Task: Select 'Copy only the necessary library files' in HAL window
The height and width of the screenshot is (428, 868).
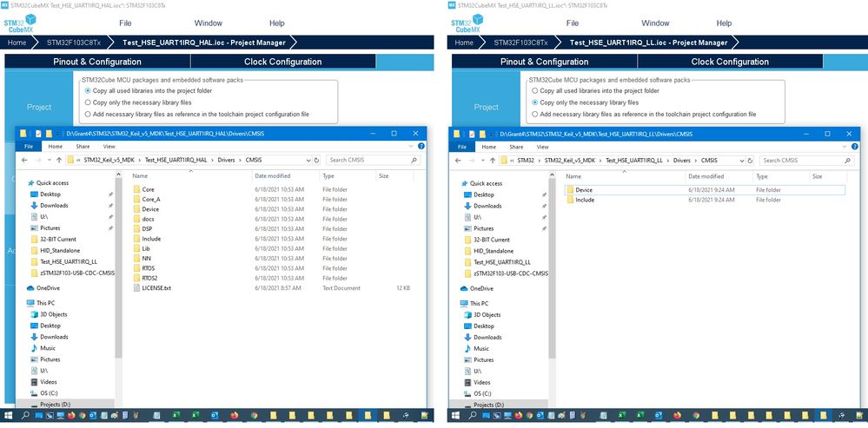Action: pos(88,102)
